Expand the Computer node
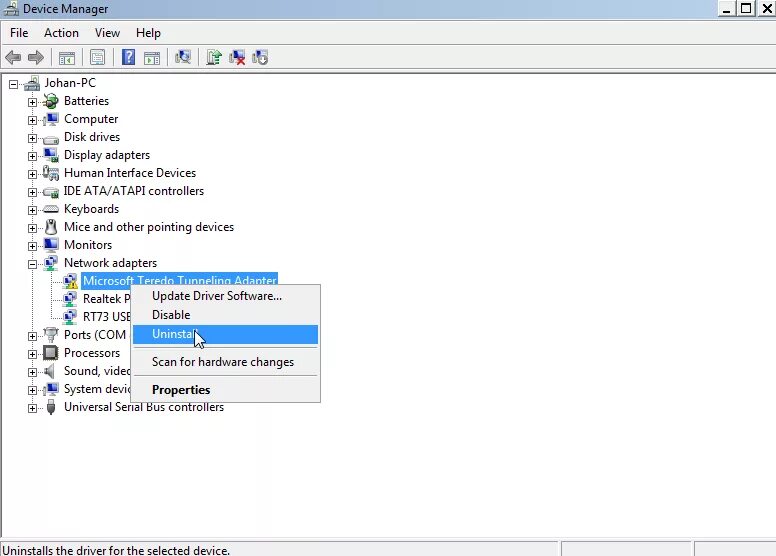 tap(32, 120)
